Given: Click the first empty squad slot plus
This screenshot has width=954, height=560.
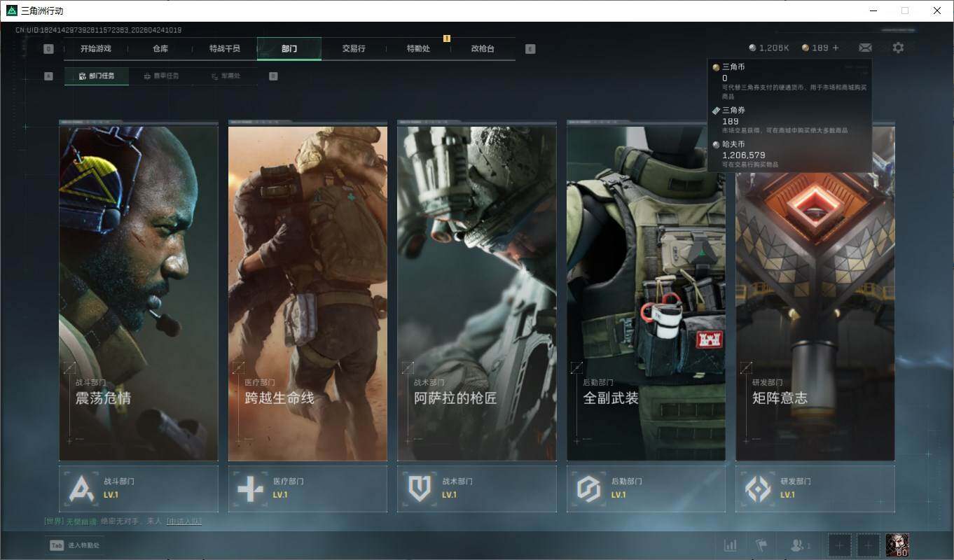Looking at the screenshot, I should (840, 545).
